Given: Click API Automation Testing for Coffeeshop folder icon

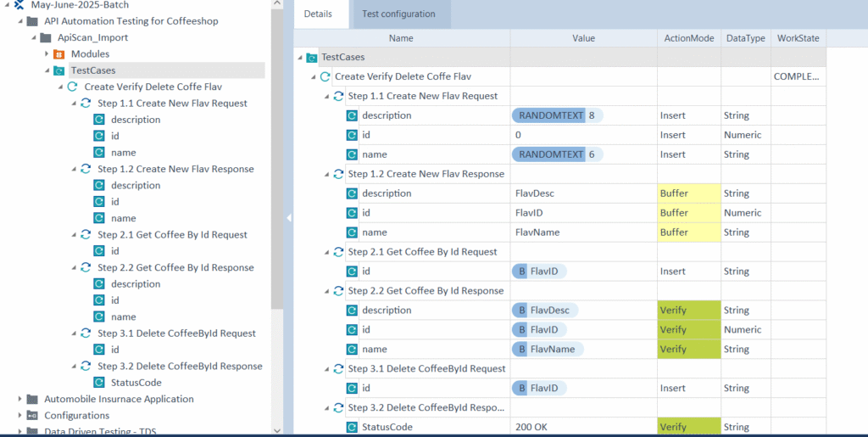Looking at the screenshot, I should tap(32, 21).
